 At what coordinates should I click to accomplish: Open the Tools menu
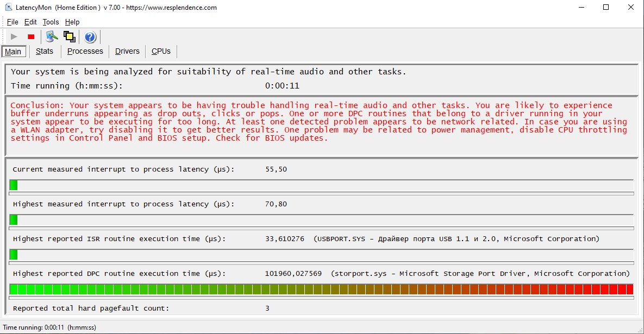click(x=51, y=22)
